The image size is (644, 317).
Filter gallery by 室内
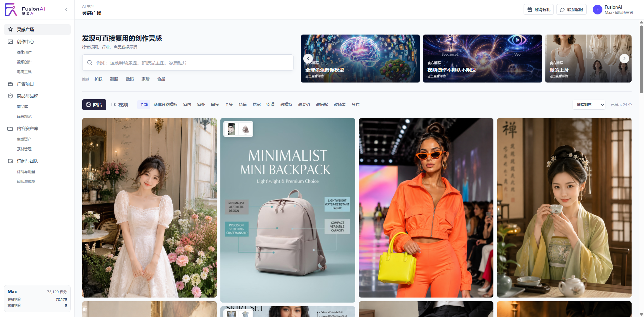[187, 105]
